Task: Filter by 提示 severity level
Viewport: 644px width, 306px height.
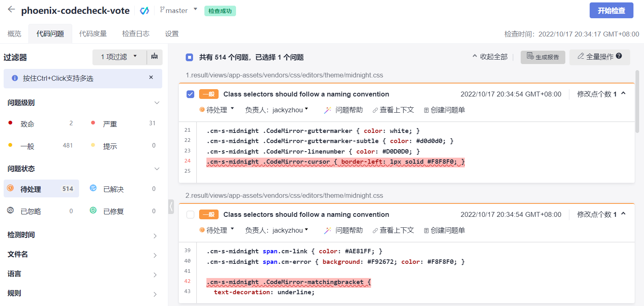Action: (123, 146)
